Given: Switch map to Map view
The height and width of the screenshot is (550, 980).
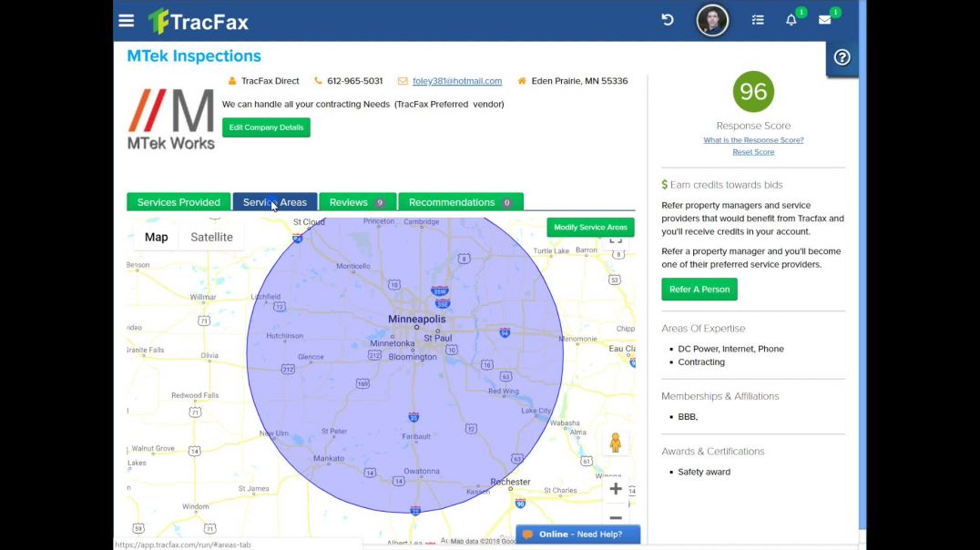Looking at the screenshot, I should [x=157, y=237].
